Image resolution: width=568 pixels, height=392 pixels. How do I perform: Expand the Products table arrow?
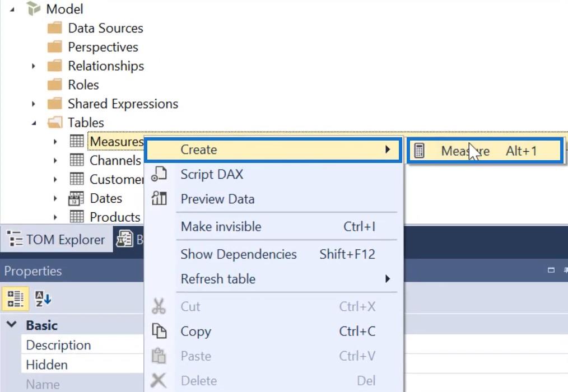pyautogui.click(x=55, y=217)
